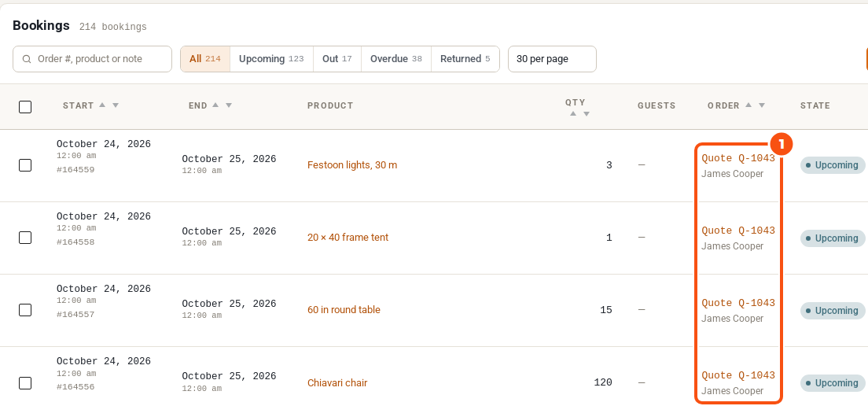The image size is (868, 417).
Task: Click the search magnifier icon
Action: [x=27, y=59]
